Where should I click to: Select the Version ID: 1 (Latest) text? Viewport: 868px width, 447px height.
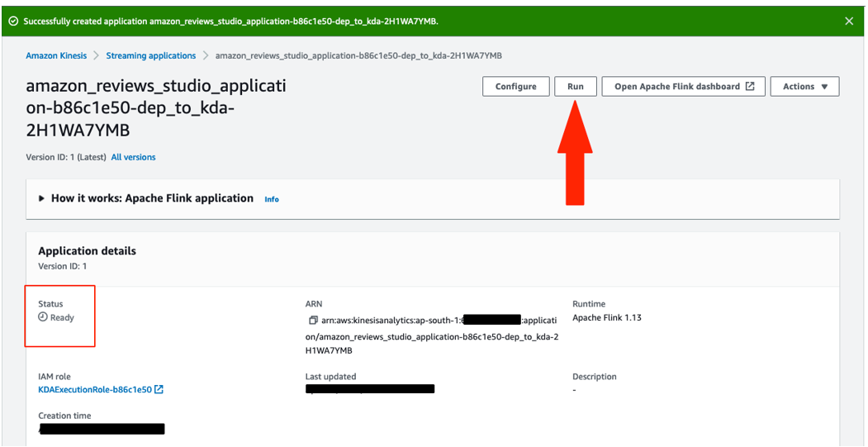point(66,157)
